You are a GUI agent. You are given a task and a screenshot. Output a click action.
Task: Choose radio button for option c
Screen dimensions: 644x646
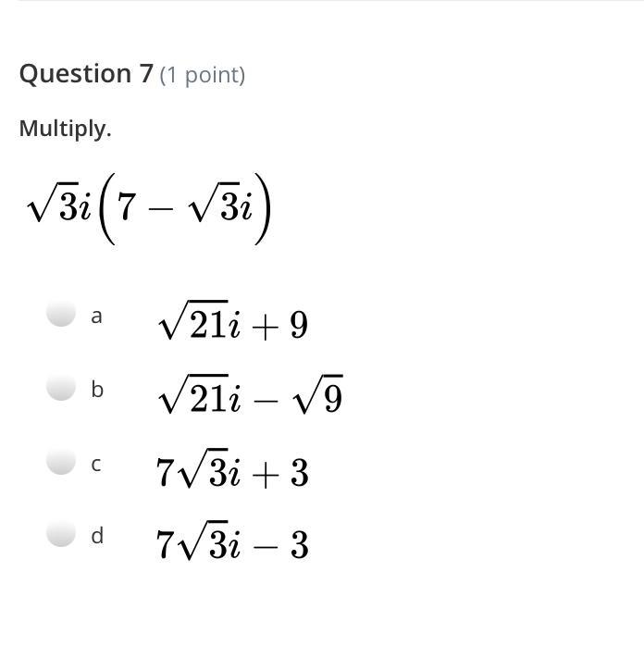[61, 460]
